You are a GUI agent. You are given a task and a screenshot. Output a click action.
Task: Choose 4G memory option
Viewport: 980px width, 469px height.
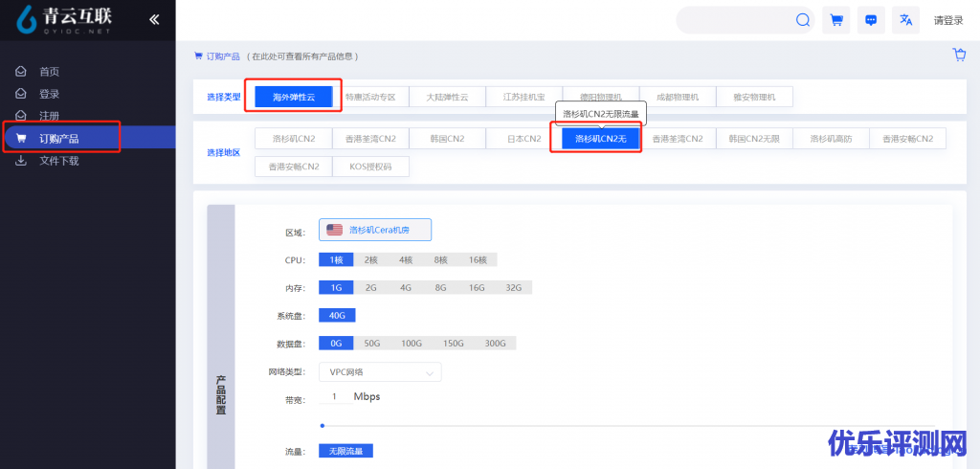tap(406, 287)
